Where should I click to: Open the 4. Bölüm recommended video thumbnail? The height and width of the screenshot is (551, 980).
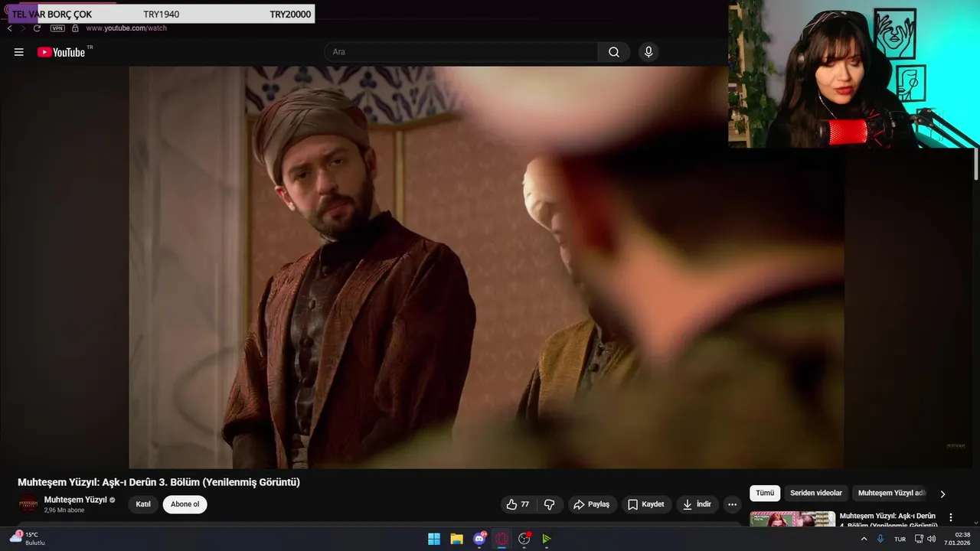792,519
